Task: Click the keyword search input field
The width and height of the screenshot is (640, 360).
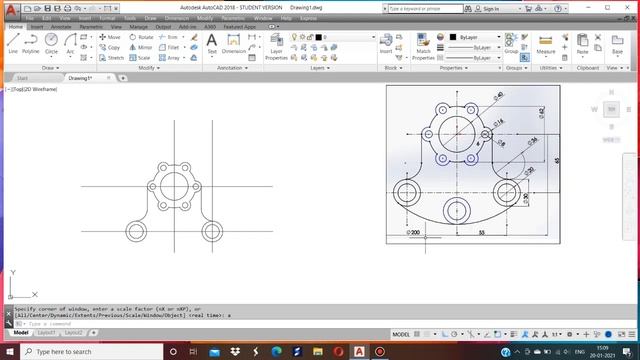Action: [425, 8]
